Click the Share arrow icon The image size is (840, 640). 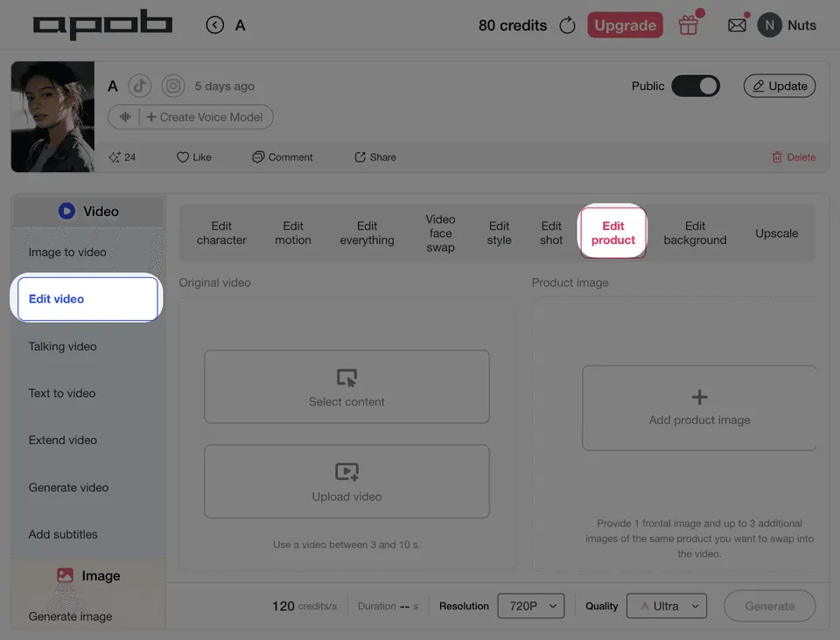coord(360,157)
